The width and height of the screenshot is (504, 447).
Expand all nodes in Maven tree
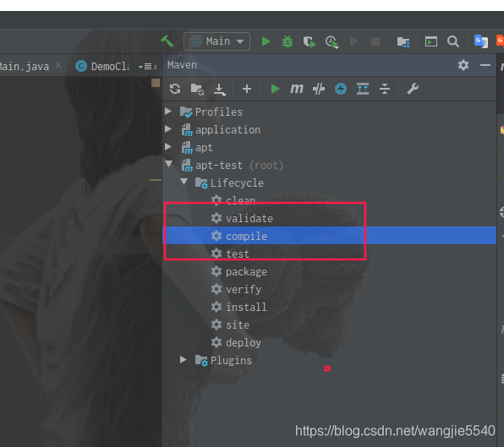click(363, 89)
